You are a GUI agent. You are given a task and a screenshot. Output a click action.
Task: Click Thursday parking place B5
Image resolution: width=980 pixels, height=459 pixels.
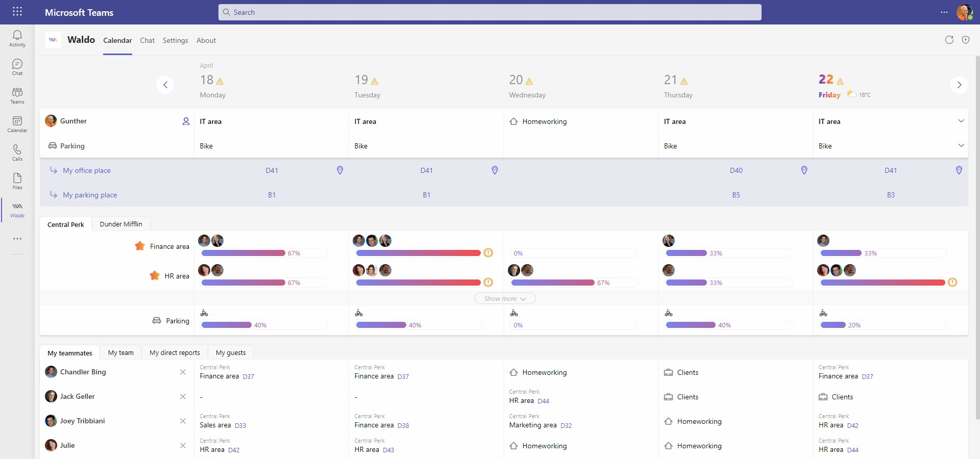[736, 195]
